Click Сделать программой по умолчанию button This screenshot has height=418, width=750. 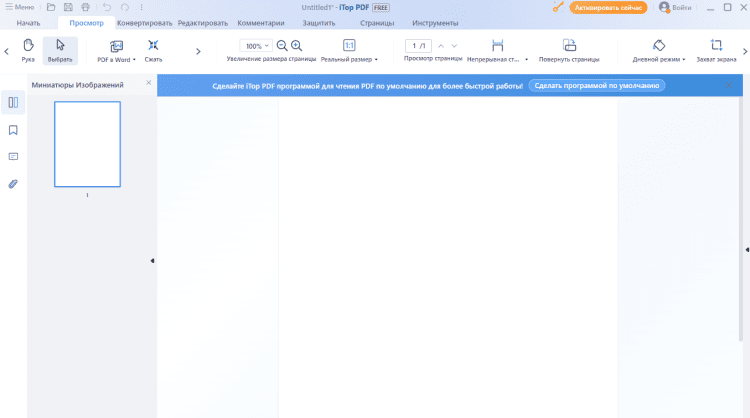click(596, 86)
